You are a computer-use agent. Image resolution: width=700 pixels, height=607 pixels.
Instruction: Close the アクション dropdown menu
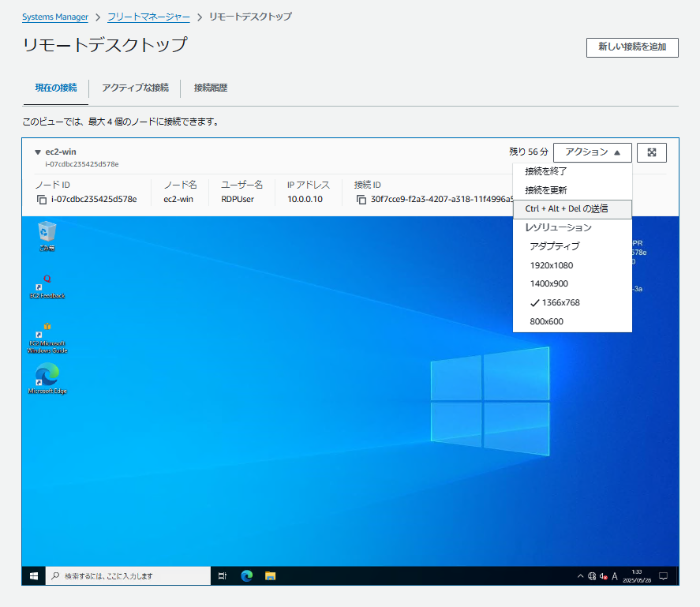(593, 153)
